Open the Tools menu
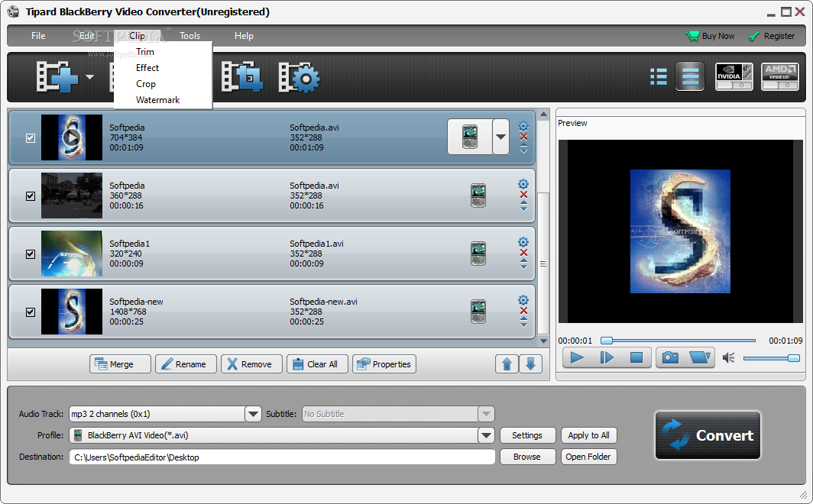 189,36
